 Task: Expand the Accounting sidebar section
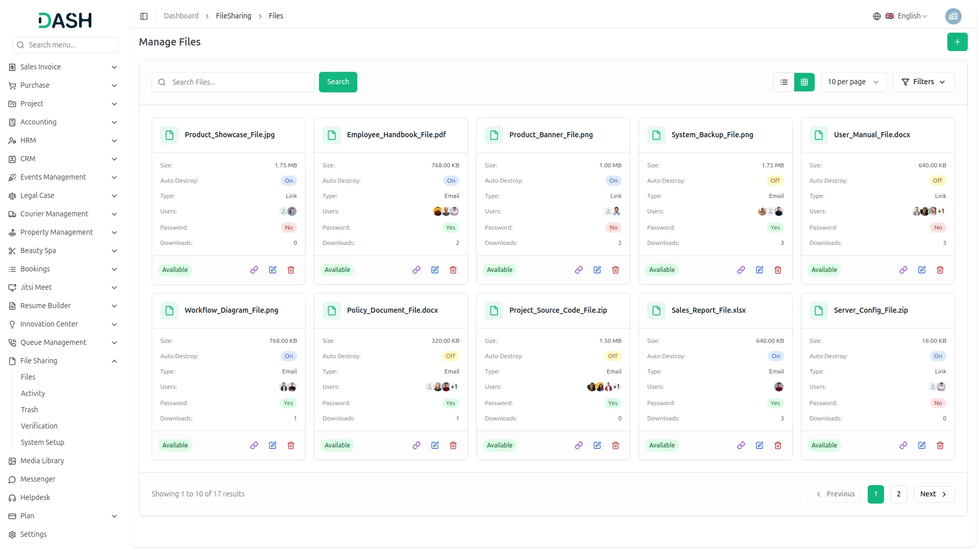[63, 122]
